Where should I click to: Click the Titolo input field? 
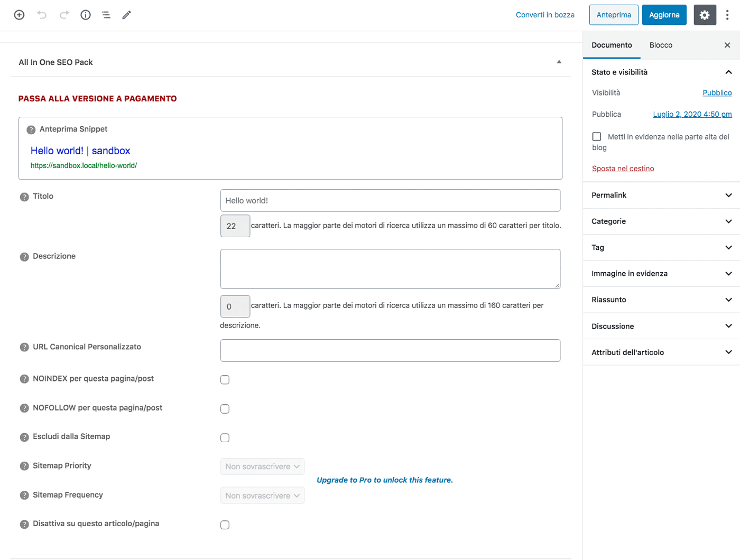[x=390, y=201]
